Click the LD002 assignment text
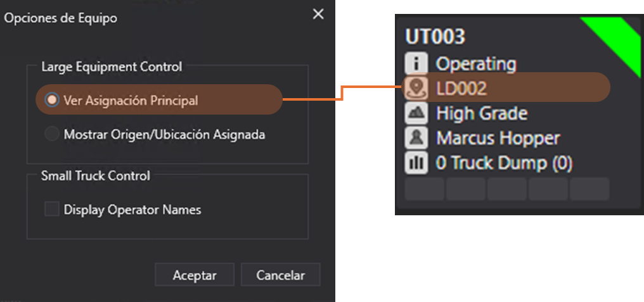The image size is (644, 302). click(461, 88)
